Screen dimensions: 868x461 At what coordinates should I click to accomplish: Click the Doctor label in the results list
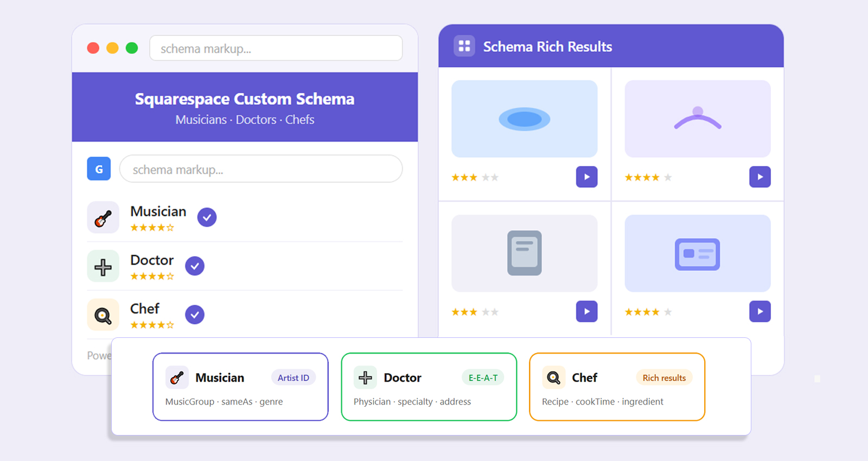coord(152,260)
